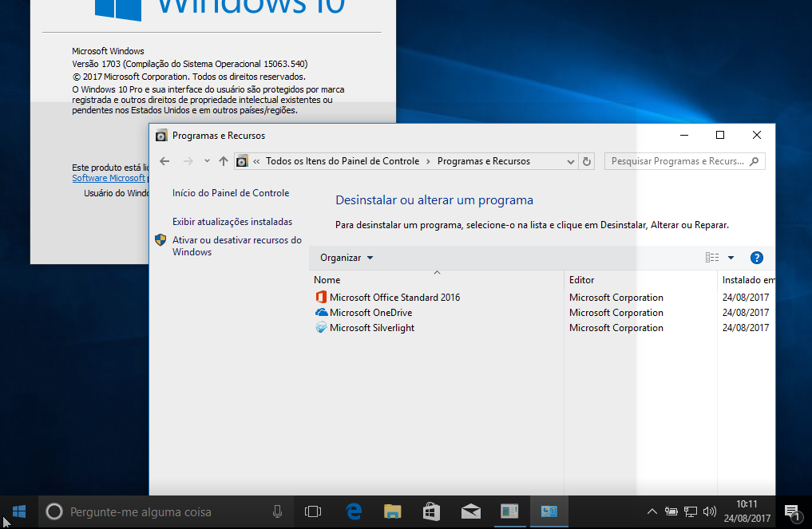This screenshot has height=529, width=812.
Task: Click the install date in the Silverlight row
Action: (x=746, y=328)
